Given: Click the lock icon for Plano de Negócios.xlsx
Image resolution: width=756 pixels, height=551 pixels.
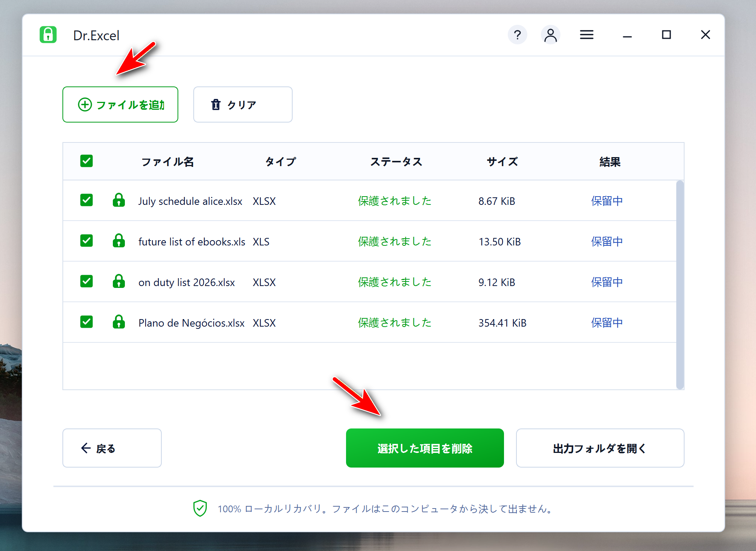Looking at the screenshot, I should 119,322.
